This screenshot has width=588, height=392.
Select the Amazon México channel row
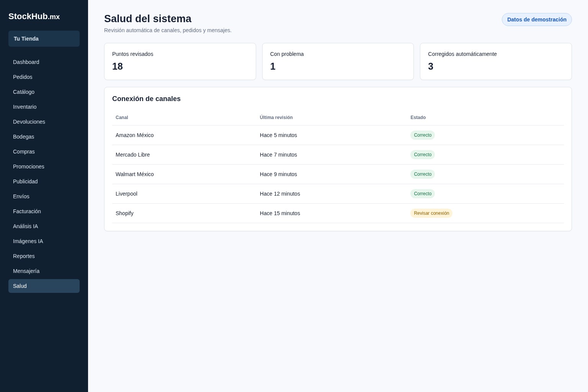338,135
